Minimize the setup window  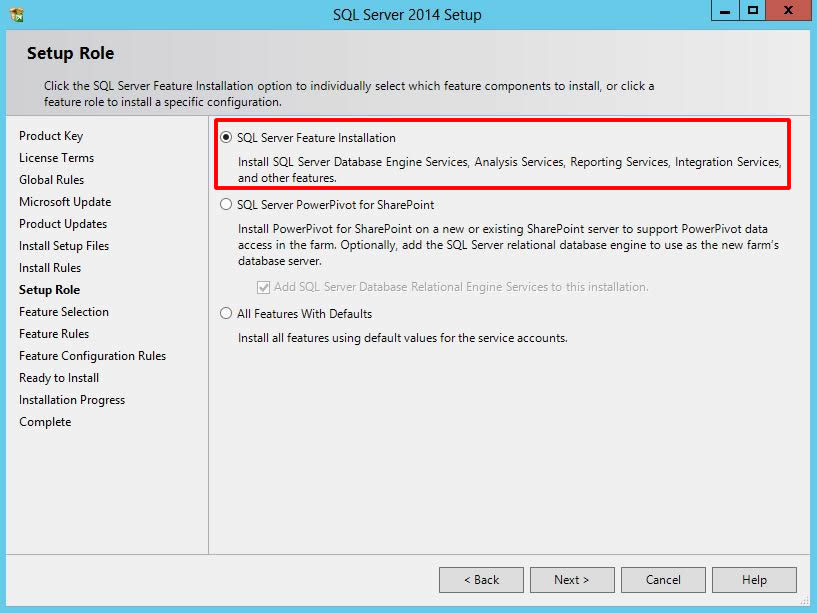[x=727, y=11]
